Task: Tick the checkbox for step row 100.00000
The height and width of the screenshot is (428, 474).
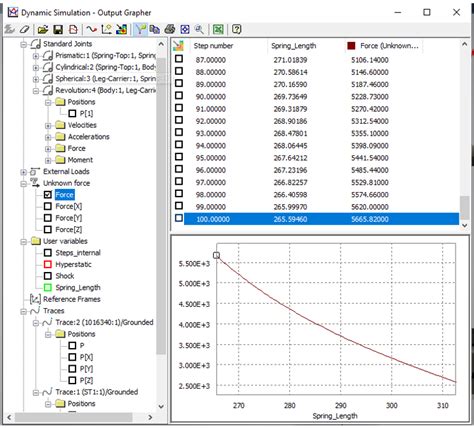Action: [x=179, y=218]
